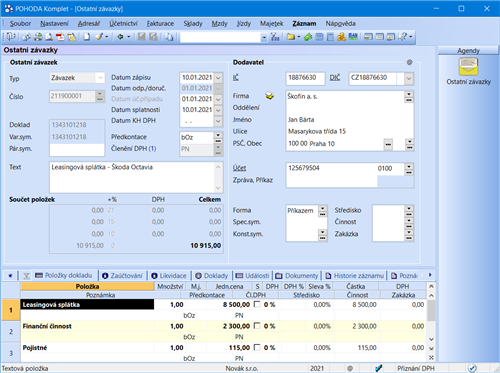
Task: Click the Leasingová splátka Text field
Action: tap(133, 177)
